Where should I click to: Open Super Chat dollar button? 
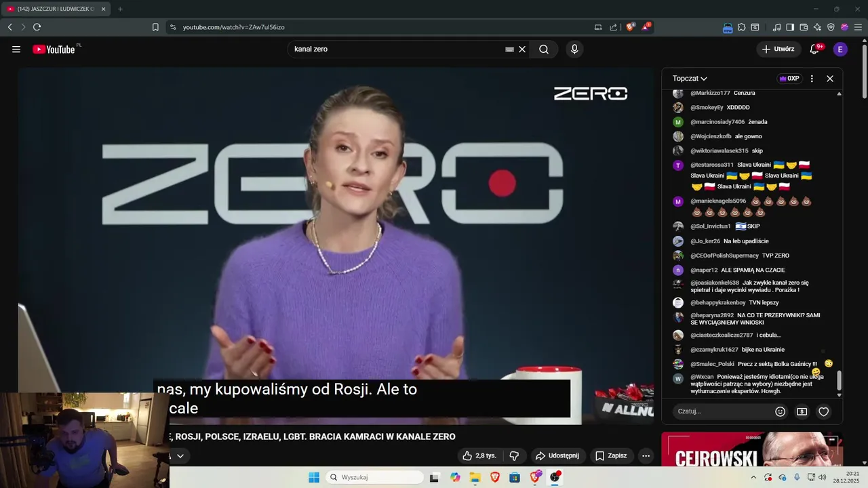tap(802, 411)
